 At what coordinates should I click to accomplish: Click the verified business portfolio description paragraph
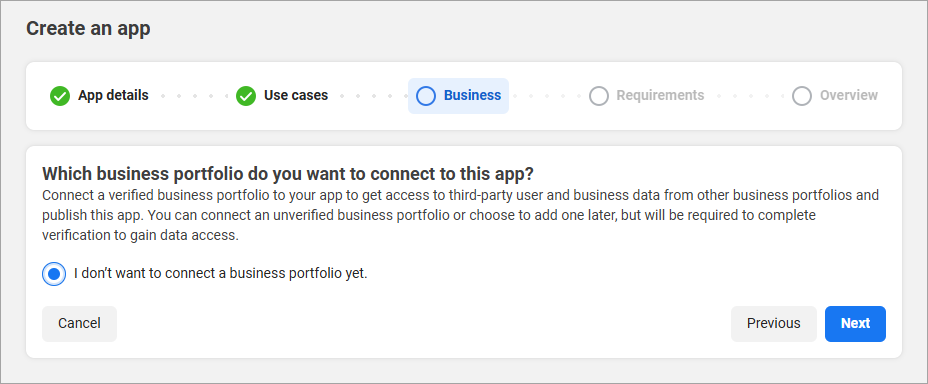(460, 215)
